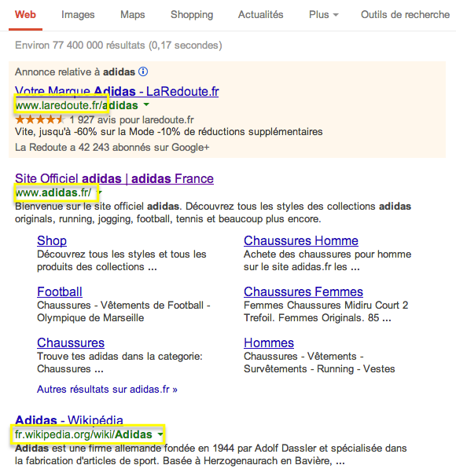Open the Actualités tab
This screenshot has height=476, width=456.
pos(261,15)
